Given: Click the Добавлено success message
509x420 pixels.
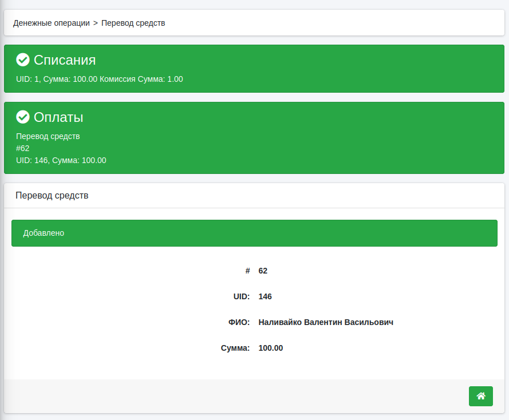Looking at the screenshot, I should (44, 233).
